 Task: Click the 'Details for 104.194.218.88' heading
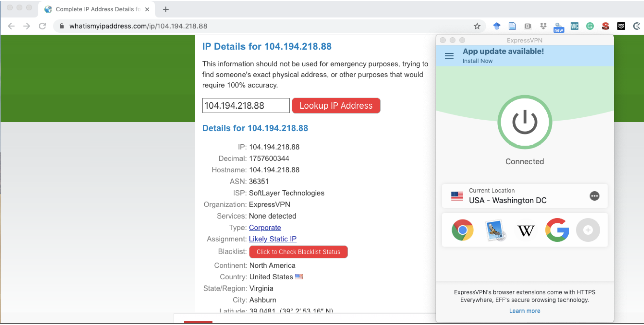tap(255, 128)
